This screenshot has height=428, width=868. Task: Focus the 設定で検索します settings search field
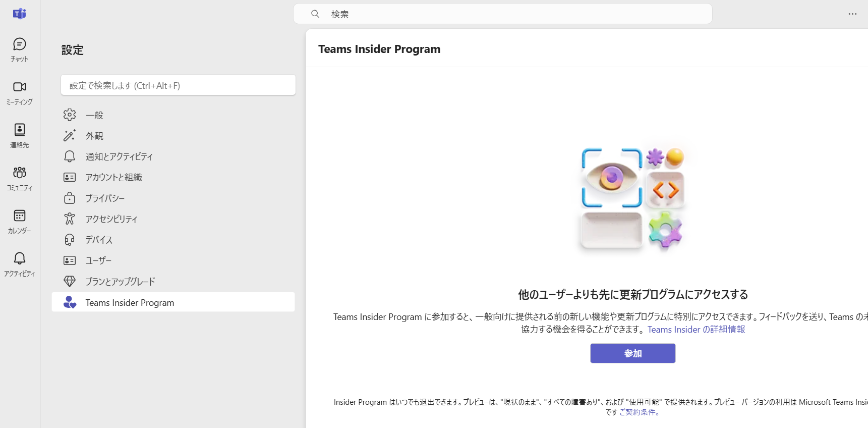pyautogui.click(x=178, y=85)
